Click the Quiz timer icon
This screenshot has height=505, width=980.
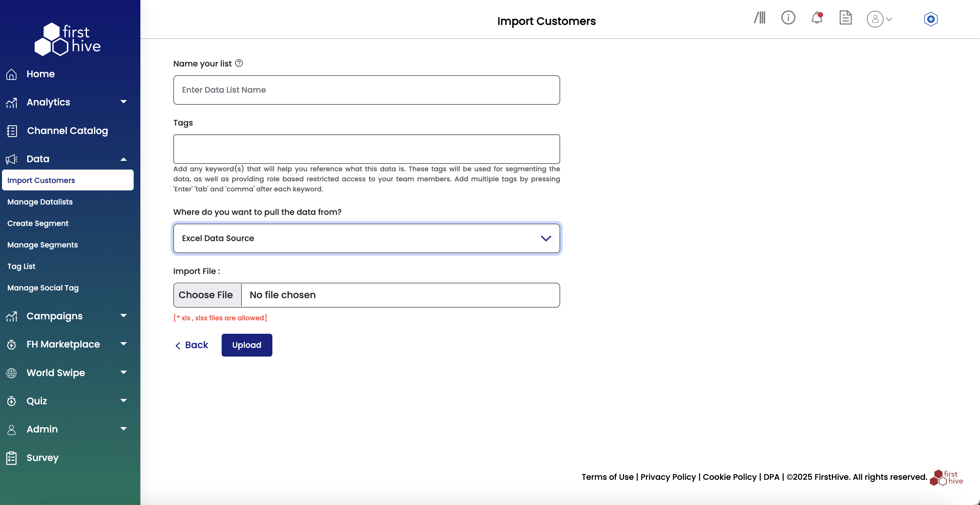click(11, 401)
